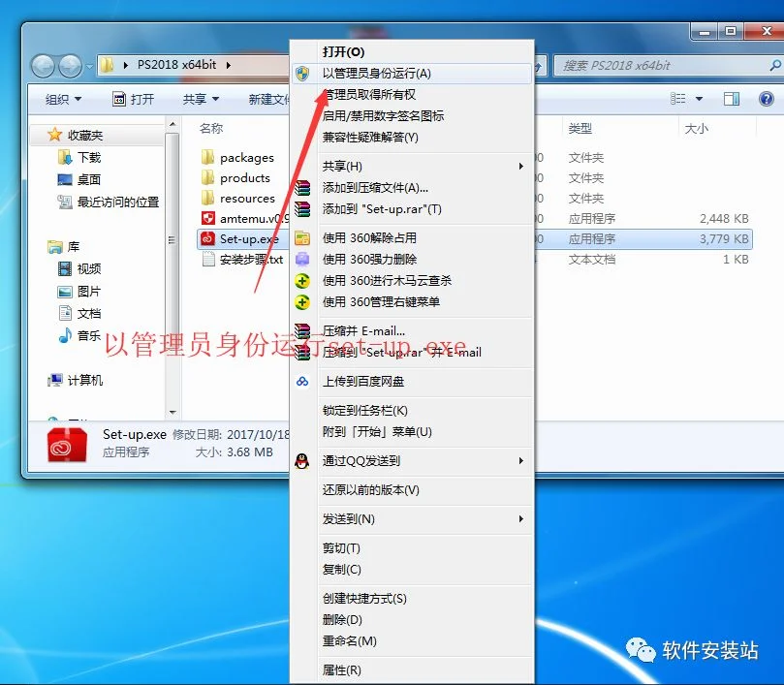Image resolution: width=784 pixels, height=685 pixels.
Task: Open recent pages dropdown beside Forward button
Action: [89, 66]
